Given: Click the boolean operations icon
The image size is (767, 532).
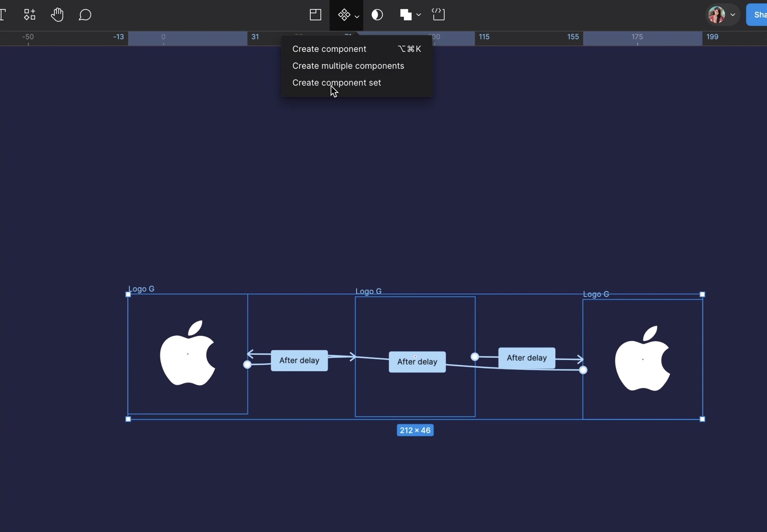Looking at the screenshot, I should pos(406,14).
